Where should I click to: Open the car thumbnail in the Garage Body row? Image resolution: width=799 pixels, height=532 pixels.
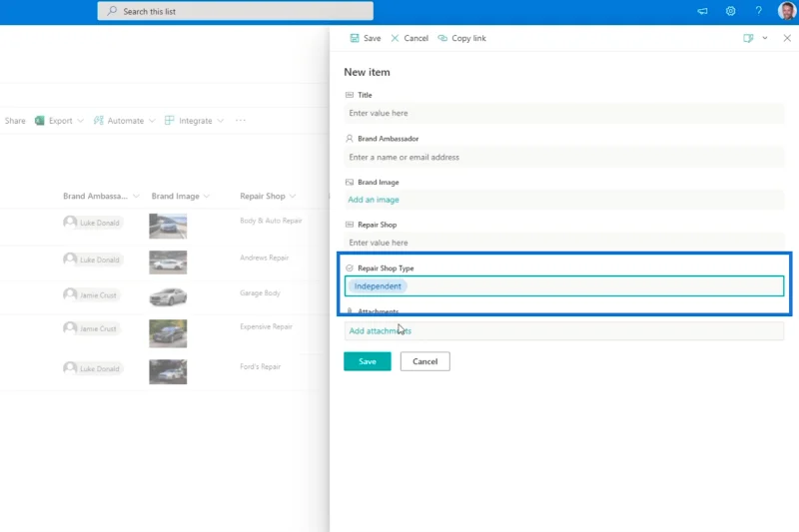coord(168,296)
